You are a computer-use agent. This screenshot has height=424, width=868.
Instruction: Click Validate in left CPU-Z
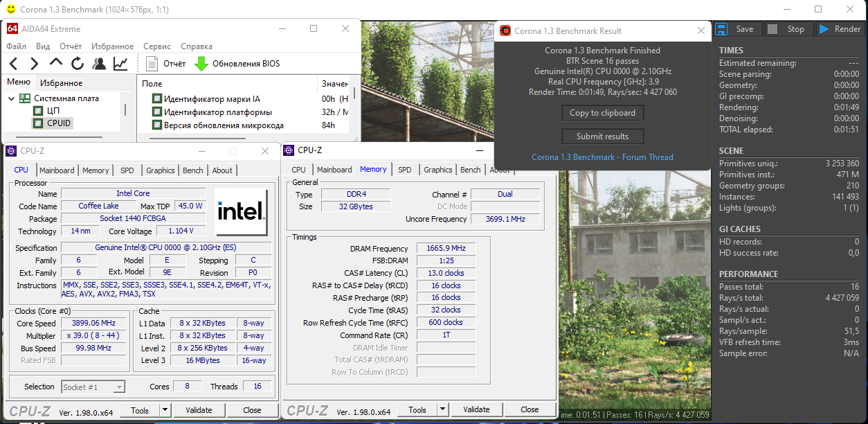coord(199,410)
